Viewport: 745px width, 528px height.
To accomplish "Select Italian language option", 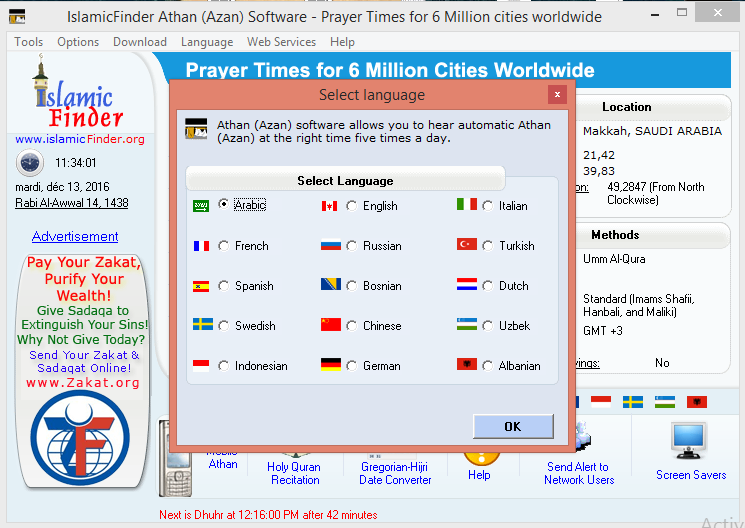I will point(487,206).
